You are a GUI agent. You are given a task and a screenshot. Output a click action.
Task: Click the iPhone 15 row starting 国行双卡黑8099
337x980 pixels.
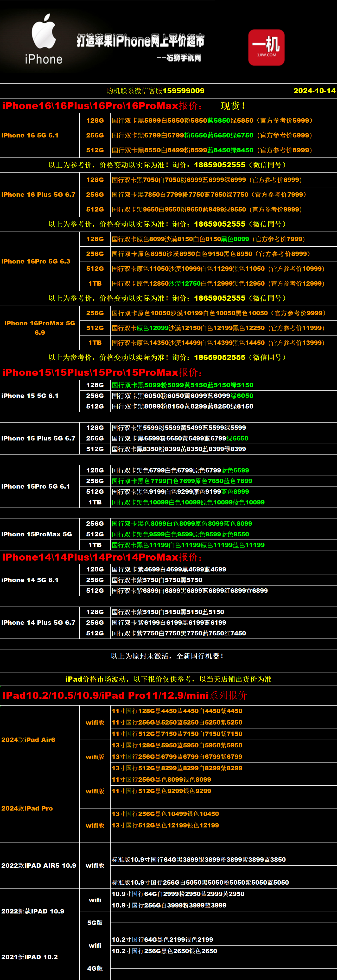pos(224,406)
